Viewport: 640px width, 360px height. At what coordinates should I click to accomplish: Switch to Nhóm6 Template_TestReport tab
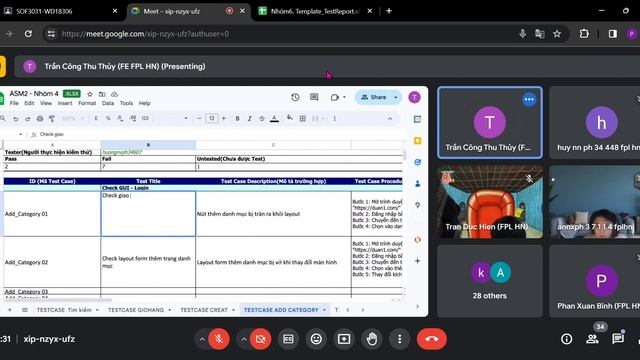tap(315, 11)
